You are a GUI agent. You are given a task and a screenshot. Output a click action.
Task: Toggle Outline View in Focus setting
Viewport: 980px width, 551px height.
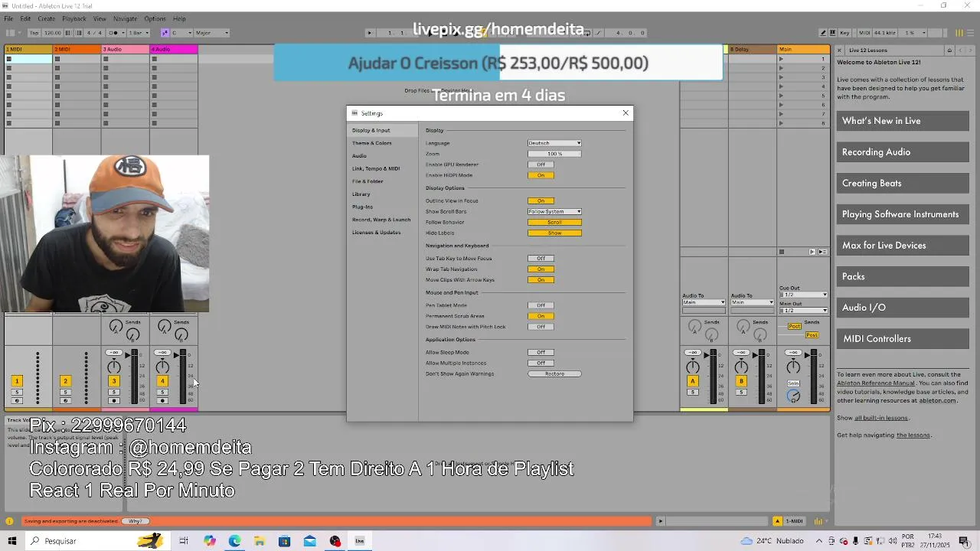pyautogui.click(x=541, y=201)
